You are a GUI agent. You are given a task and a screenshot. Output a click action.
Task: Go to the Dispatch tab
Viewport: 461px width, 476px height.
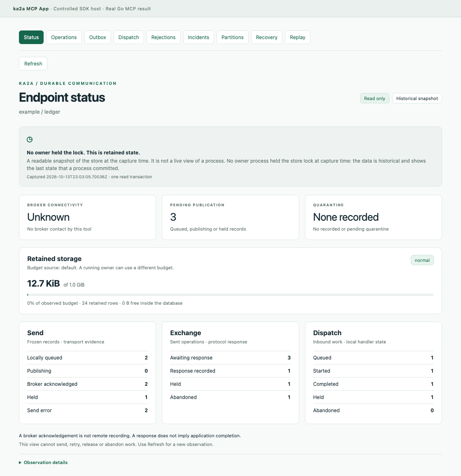point(129,37)
